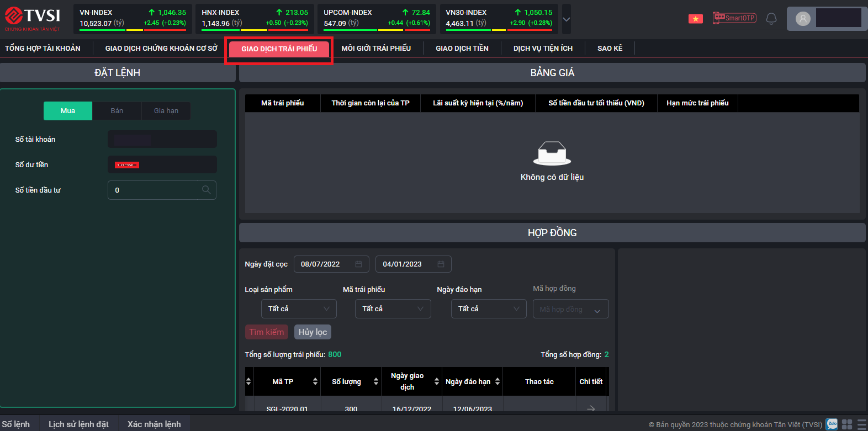Click the grid layout icon in footer
The height and width of the screenshot is (431, 868).
(847, 424)
